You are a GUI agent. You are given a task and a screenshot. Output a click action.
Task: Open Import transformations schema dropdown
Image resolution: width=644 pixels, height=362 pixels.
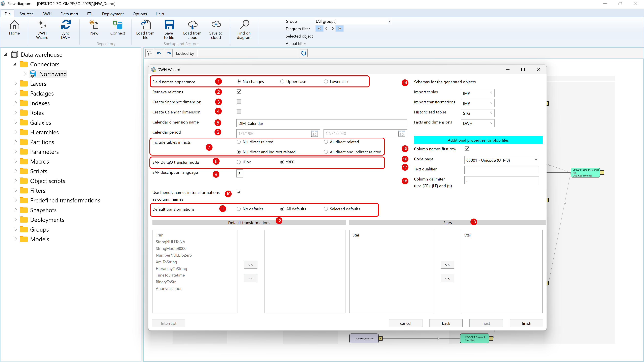click(477, 103)
